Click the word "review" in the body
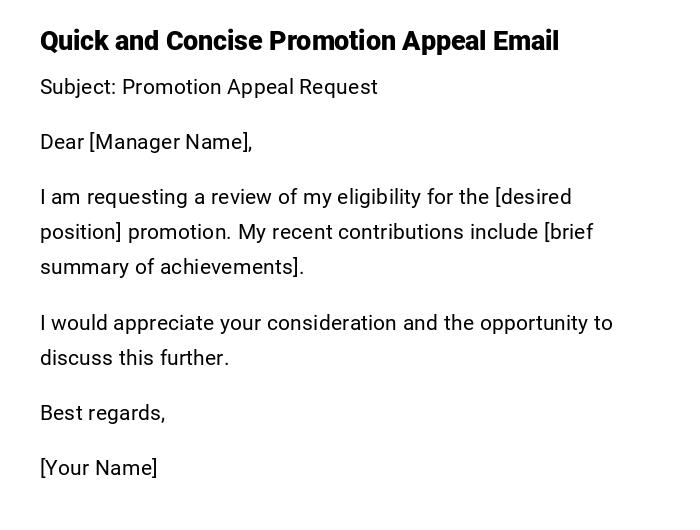 214,197
